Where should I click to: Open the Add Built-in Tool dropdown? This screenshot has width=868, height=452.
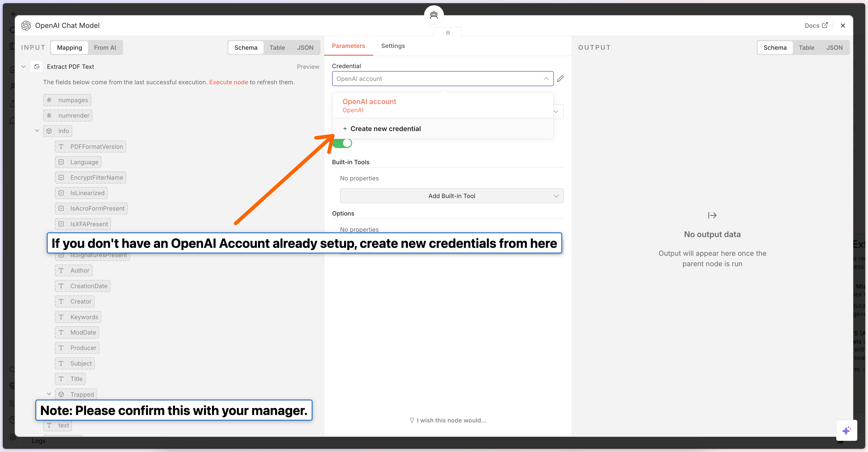(x=451, y=196)
